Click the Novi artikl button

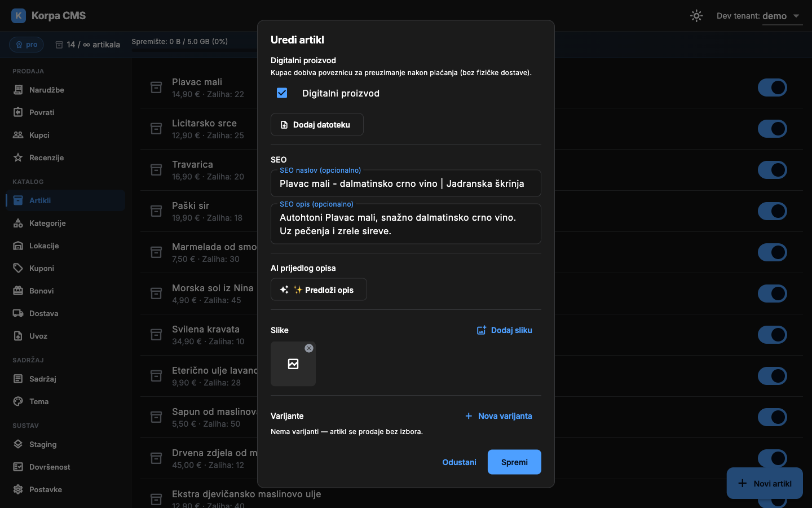click(765, 483)
